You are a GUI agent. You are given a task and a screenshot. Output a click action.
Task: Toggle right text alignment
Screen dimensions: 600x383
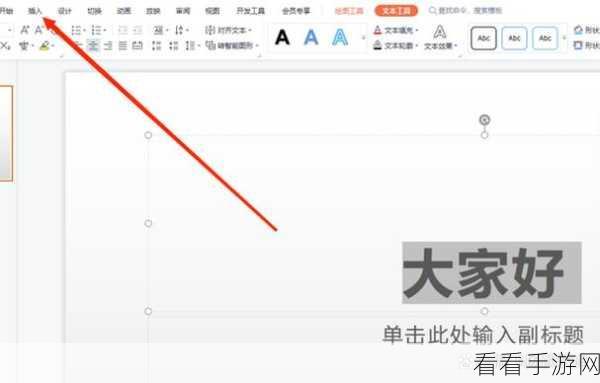pos(108,46)
